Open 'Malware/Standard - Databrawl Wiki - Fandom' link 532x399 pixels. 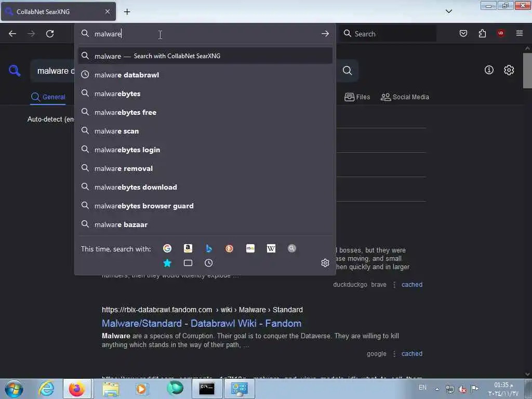click(x=202, y=323)
